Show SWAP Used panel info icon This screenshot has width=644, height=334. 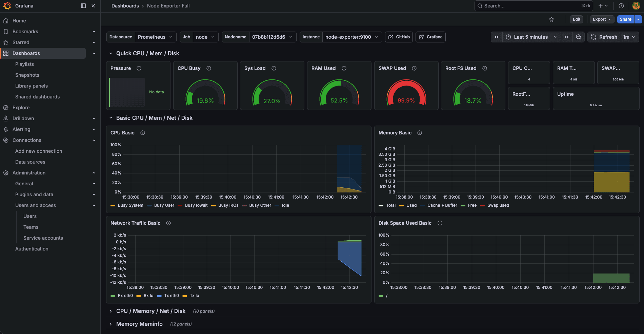pos(414,68)
